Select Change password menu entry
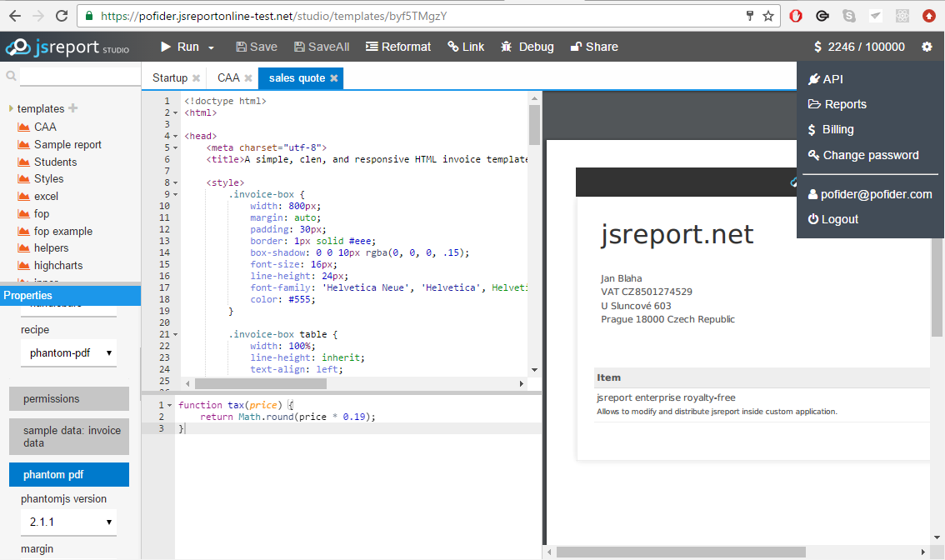 863,155
